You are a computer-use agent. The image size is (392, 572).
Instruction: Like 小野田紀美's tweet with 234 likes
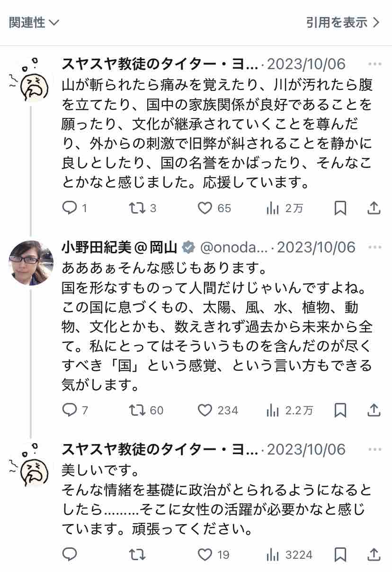(205, 410)
